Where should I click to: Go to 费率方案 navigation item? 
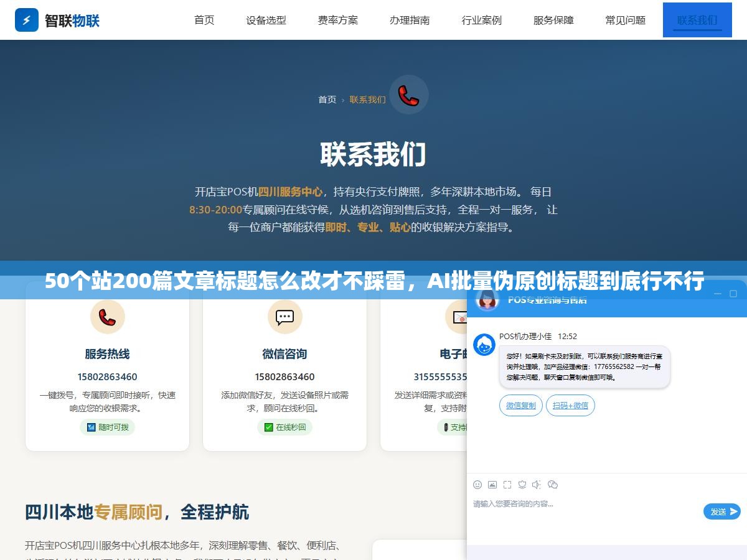338,20
